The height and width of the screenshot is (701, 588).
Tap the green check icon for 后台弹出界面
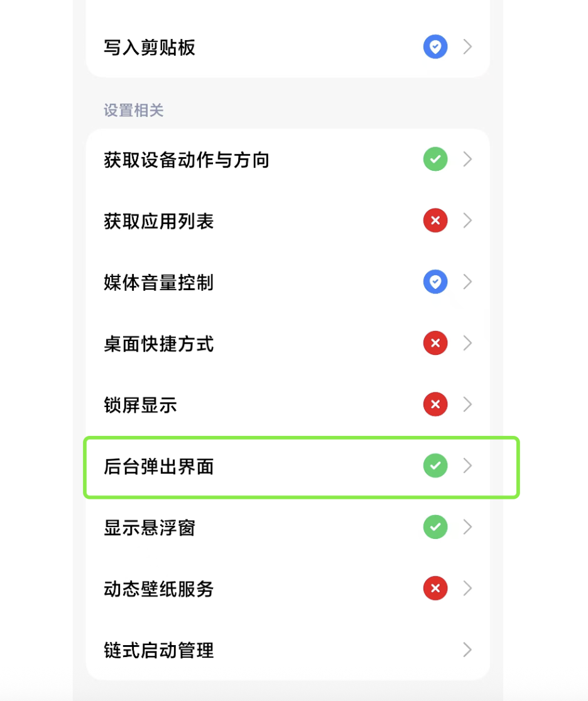(x=435, y=465)
